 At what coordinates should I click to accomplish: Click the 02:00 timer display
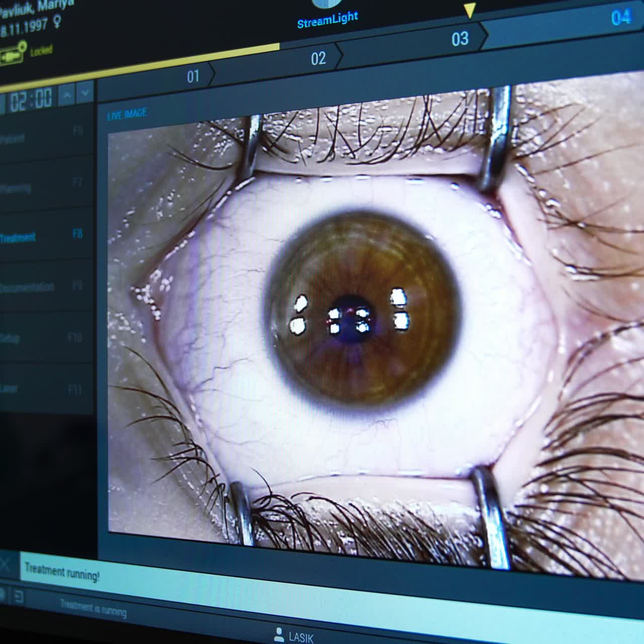(31, 100)
